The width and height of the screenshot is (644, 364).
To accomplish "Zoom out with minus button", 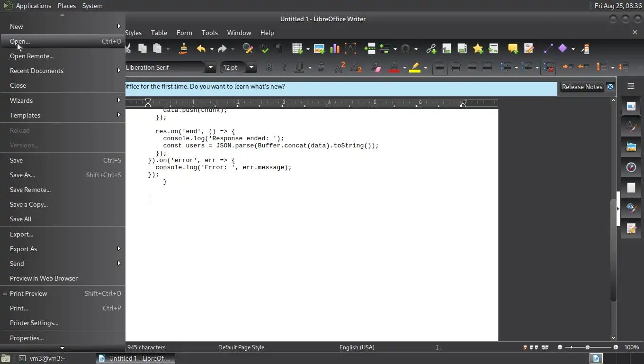I will (560, 347).
